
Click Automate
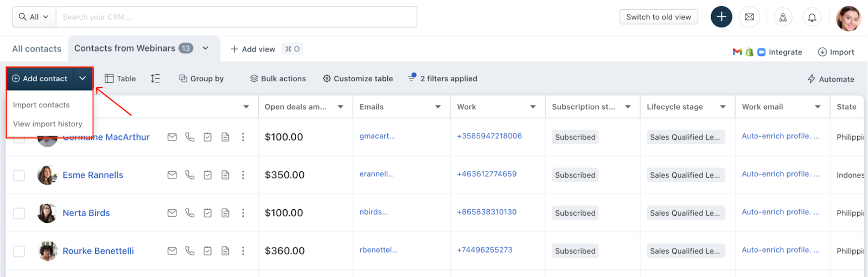831,79
